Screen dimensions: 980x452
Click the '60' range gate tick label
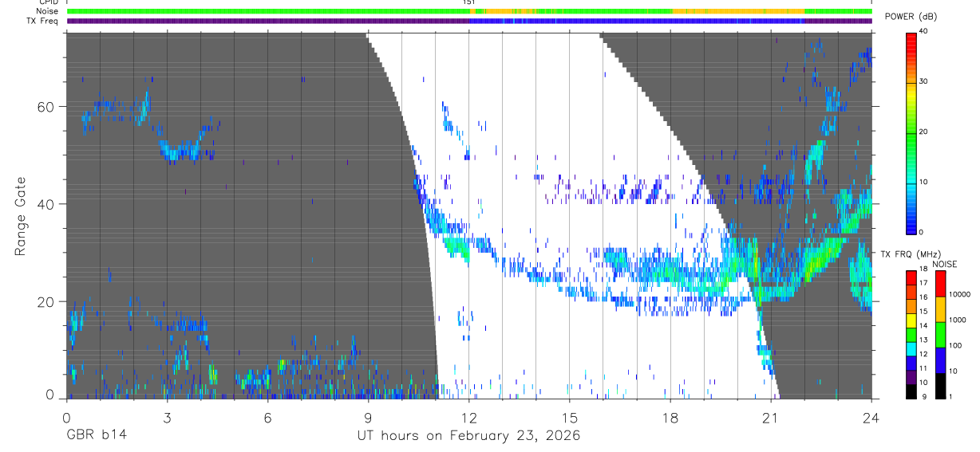(46, 107)
